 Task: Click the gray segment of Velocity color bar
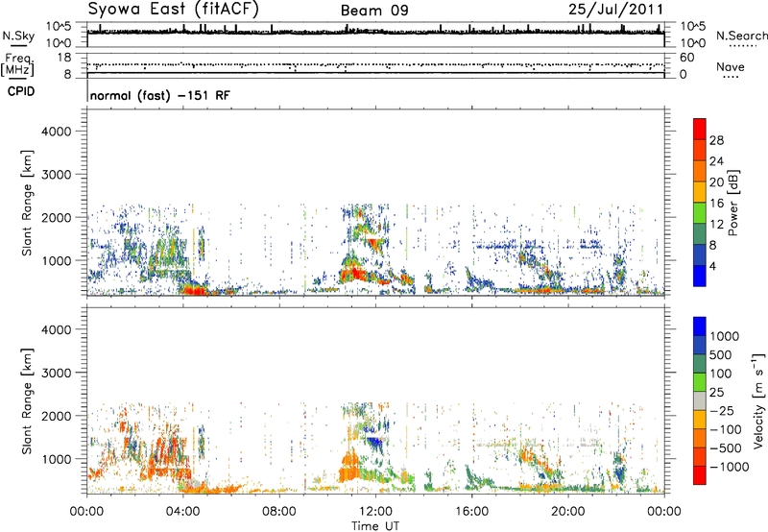coord(700,400)
